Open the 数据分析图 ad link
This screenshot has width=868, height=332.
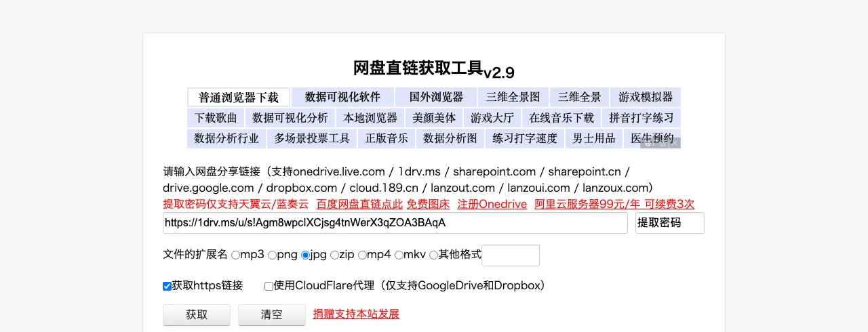(450, 139)
